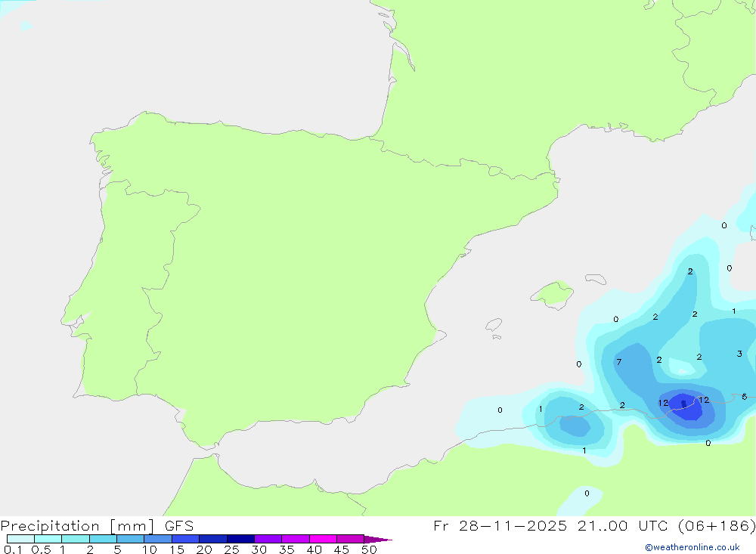
Task: Click the '35' legend scale label
Action: coord(287,549)
